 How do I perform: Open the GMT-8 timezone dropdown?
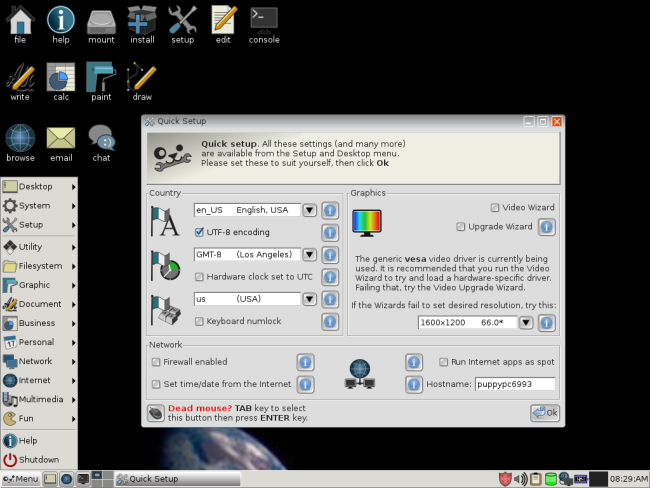309,255
